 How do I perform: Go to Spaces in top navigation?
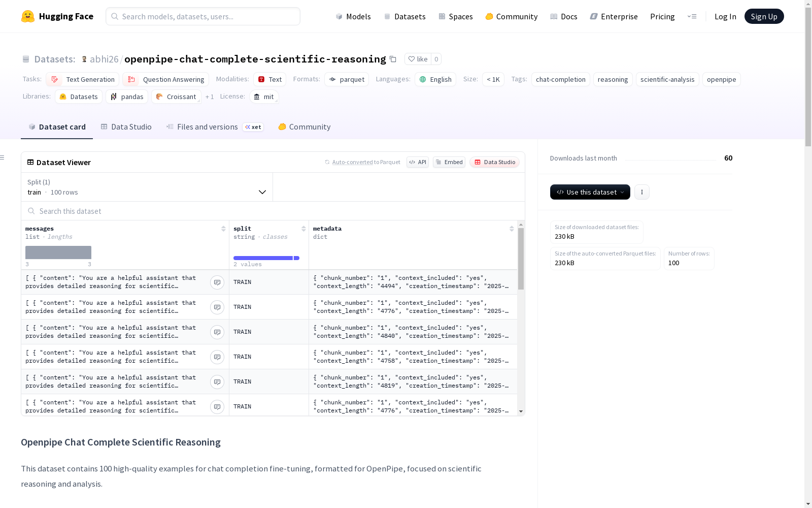pyautogui.click(x=456, y=16)
